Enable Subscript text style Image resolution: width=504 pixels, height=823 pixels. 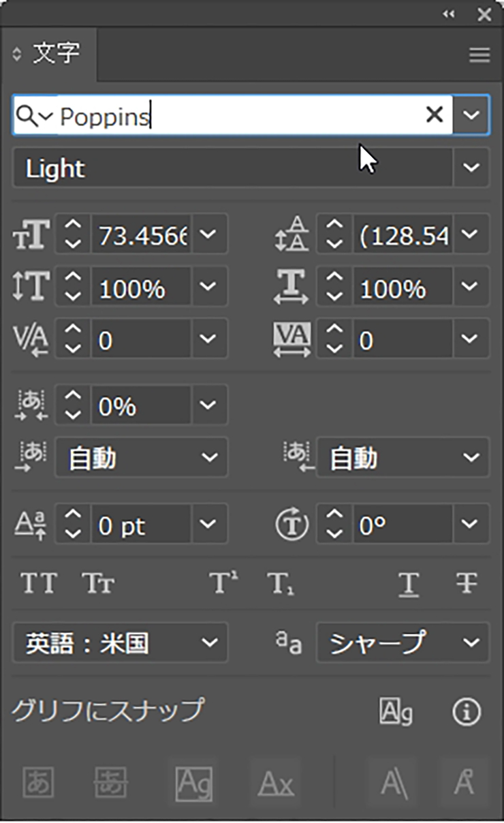click(x=281, y=584)
